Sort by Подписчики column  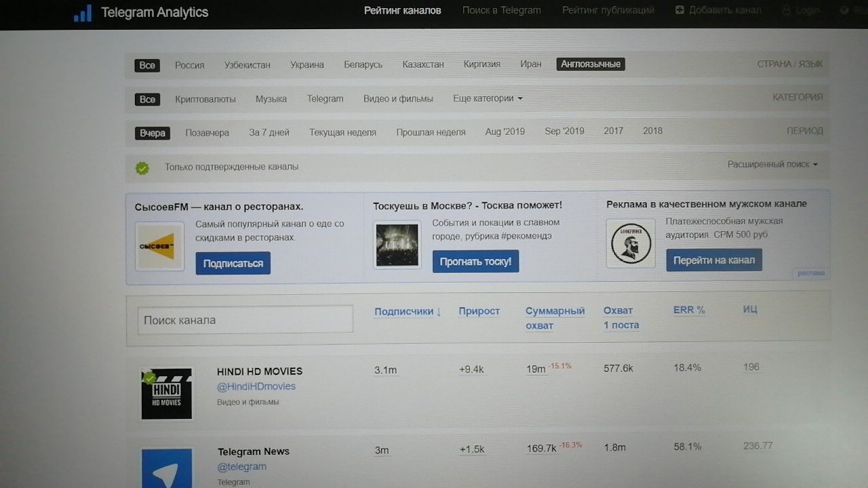pyautogui.click(x=408, y=312)
